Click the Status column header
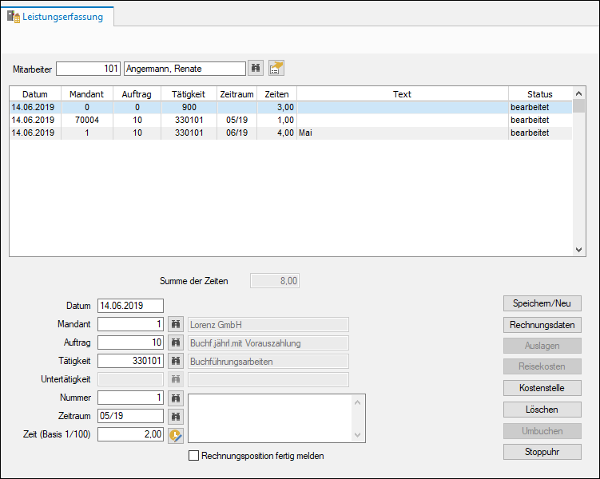 coord(540,94)
